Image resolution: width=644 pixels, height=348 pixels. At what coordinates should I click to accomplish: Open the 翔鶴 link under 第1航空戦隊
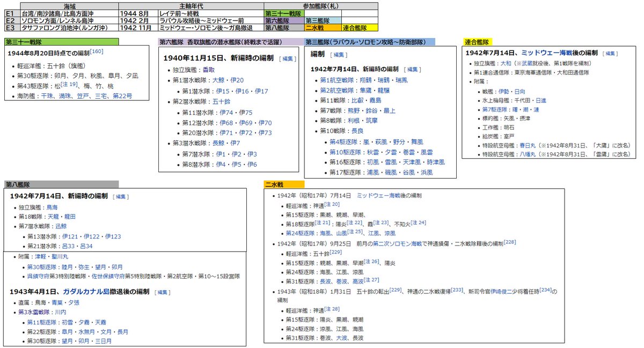(x=365, y=79)
